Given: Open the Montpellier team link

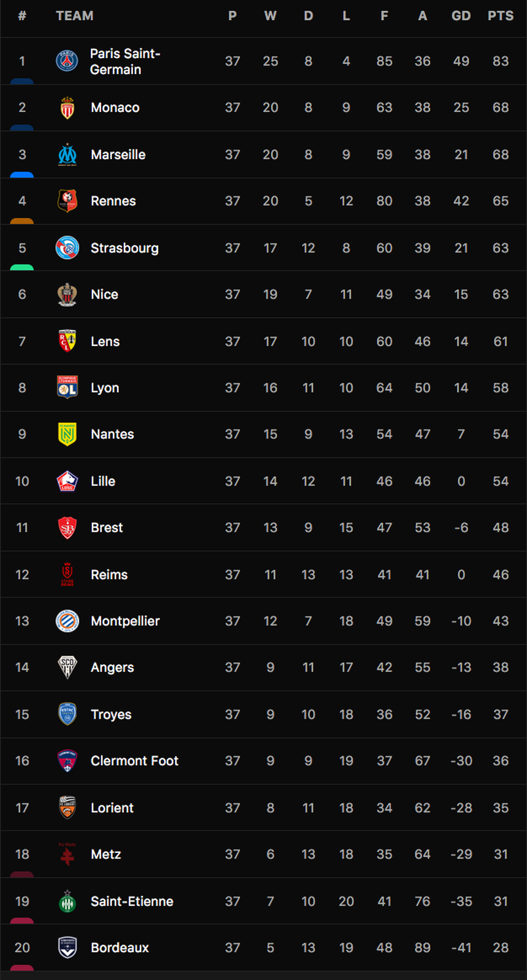Looking at the screenshot, I should 125,621.
